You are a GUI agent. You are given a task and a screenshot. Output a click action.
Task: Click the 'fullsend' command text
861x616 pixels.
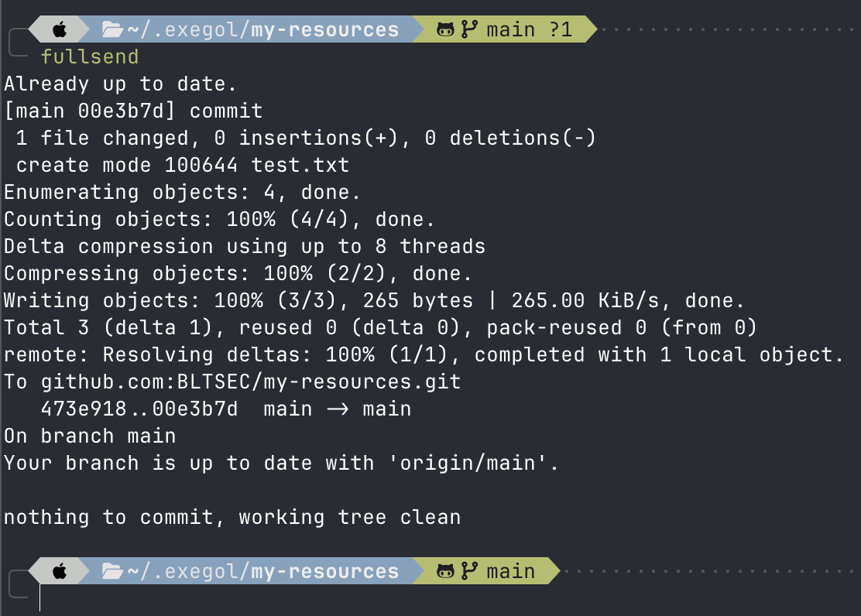point(90,57)
